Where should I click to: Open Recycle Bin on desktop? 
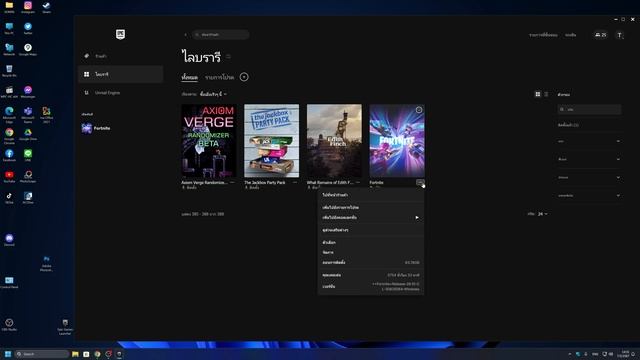click(x=9, y=71)
